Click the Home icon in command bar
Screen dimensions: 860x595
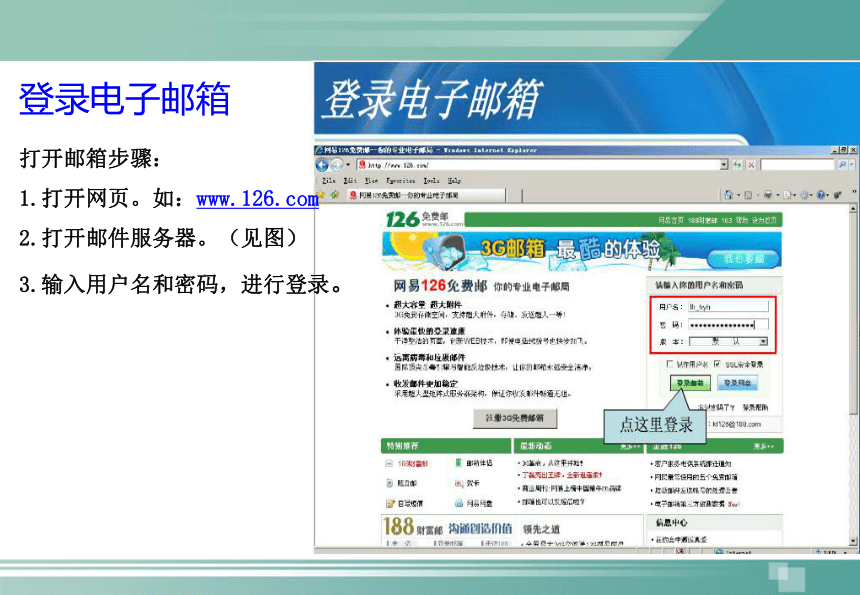coord(729,195)
